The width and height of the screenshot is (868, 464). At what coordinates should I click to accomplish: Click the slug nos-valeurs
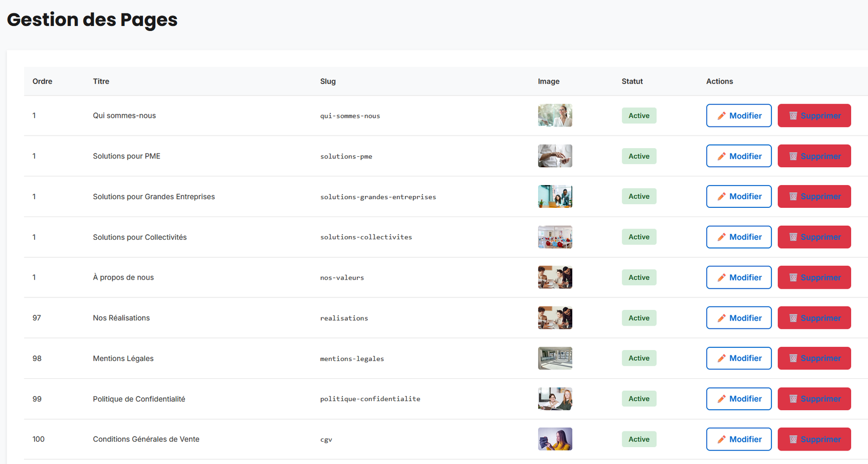(x=342, y=278)
